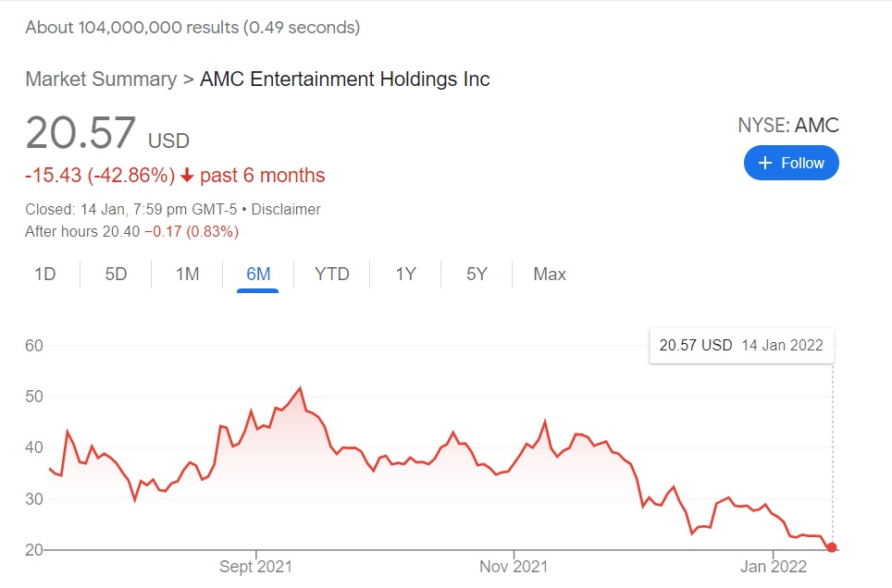Click the Sept 2021 axis label
The height and width of the screenshot is (588, 892).
(255, 567)
